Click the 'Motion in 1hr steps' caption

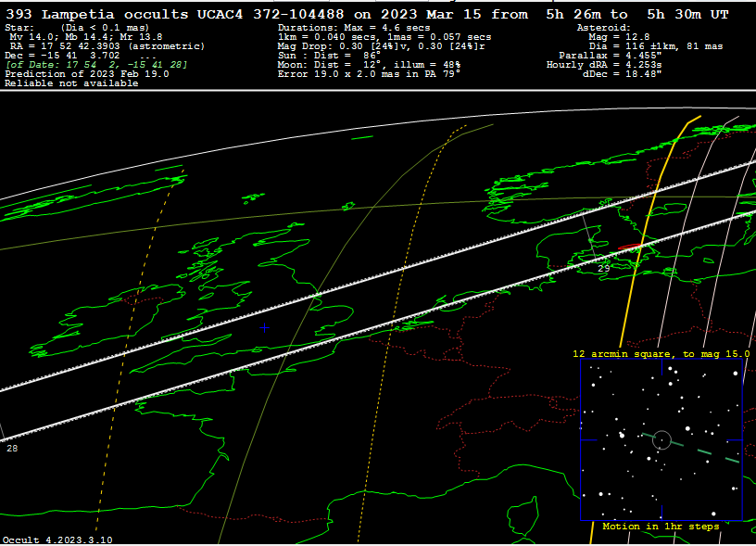661,527
